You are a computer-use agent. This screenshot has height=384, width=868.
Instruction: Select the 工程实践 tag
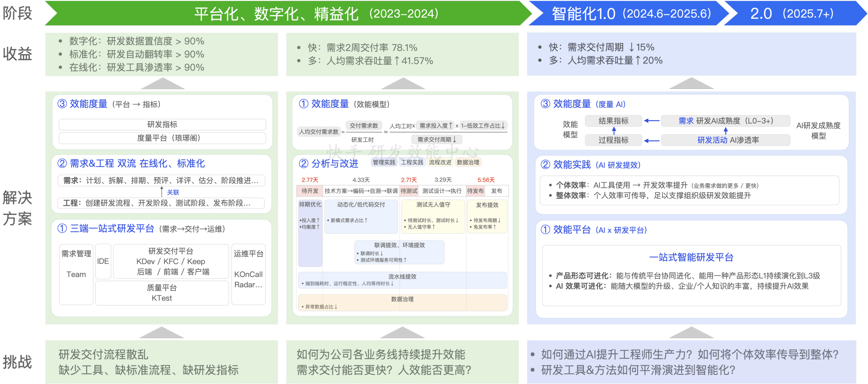(x=412, y=162)
